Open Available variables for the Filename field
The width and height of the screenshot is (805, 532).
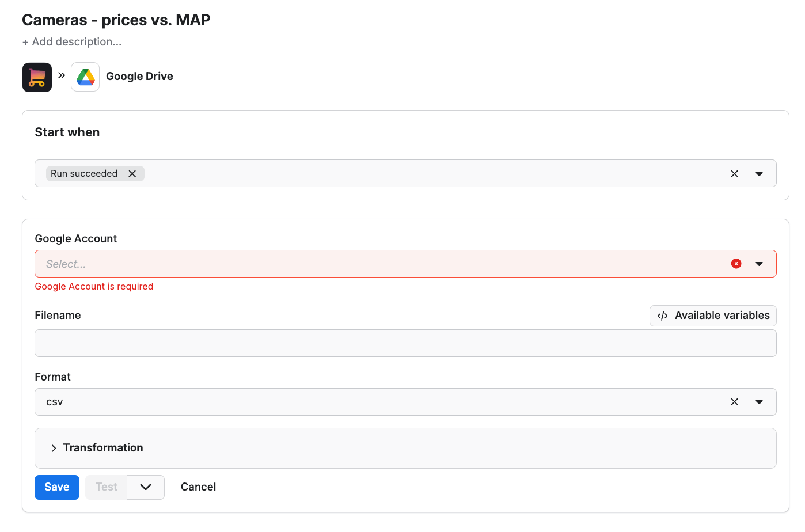712,315
